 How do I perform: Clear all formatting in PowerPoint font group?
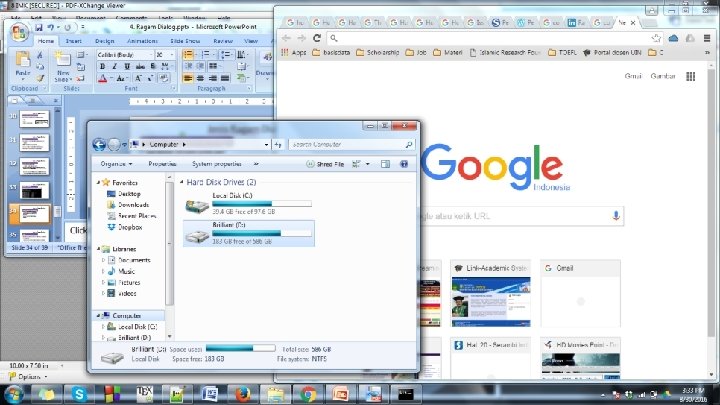coord(163,79)
